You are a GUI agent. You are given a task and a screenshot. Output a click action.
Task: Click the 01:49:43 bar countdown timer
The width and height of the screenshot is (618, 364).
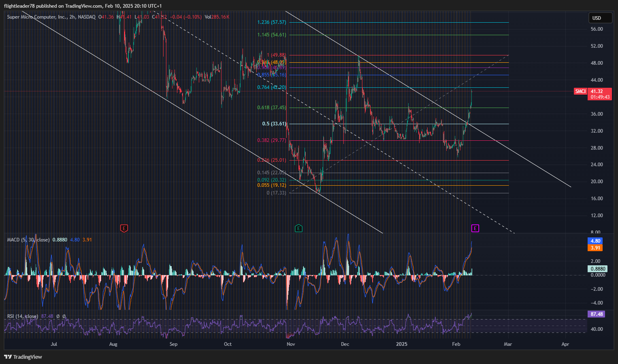pyautogui.click(x=600, y=97)
